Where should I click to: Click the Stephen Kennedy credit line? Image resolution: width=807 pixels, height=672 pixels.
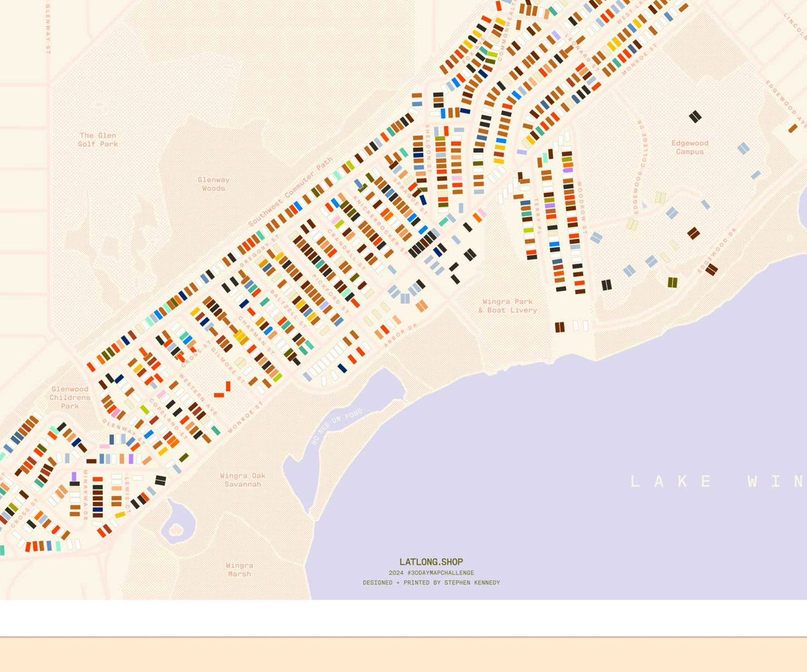(x=431, y=583)
